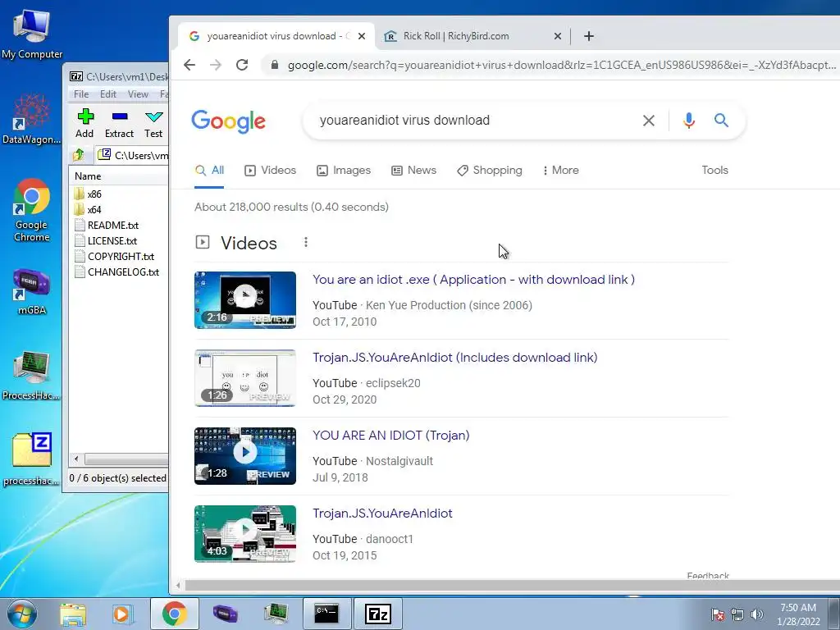The image size is (840, 630).
Task: Open new Chrome tab
Action: [589, 36]
